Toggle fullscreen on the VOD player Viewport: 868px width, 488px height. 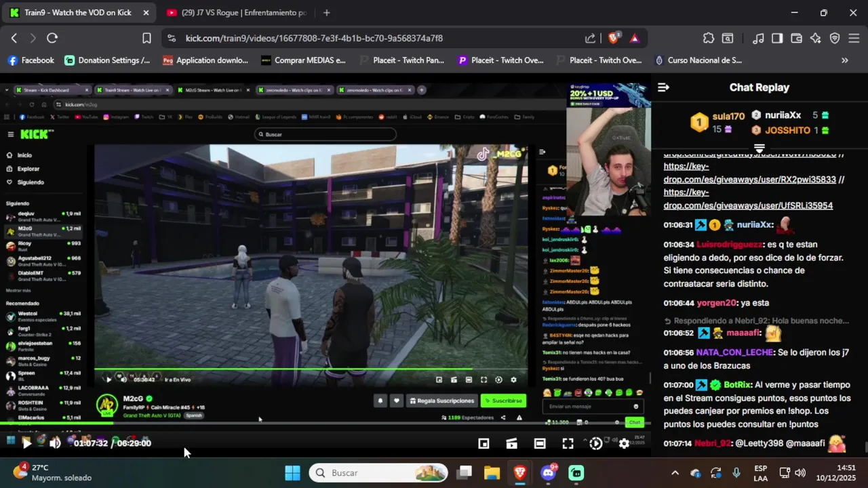coord(568,443)
